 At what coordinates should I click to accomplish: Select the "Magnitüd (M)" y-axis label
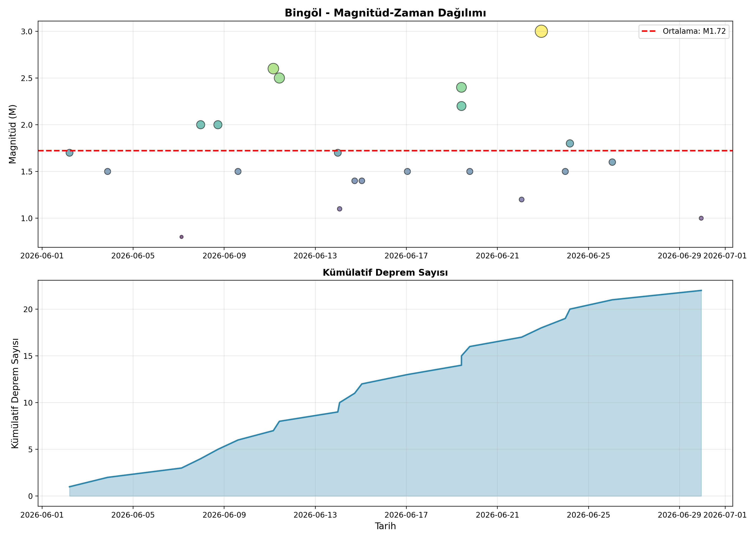(x=13, y=134)
